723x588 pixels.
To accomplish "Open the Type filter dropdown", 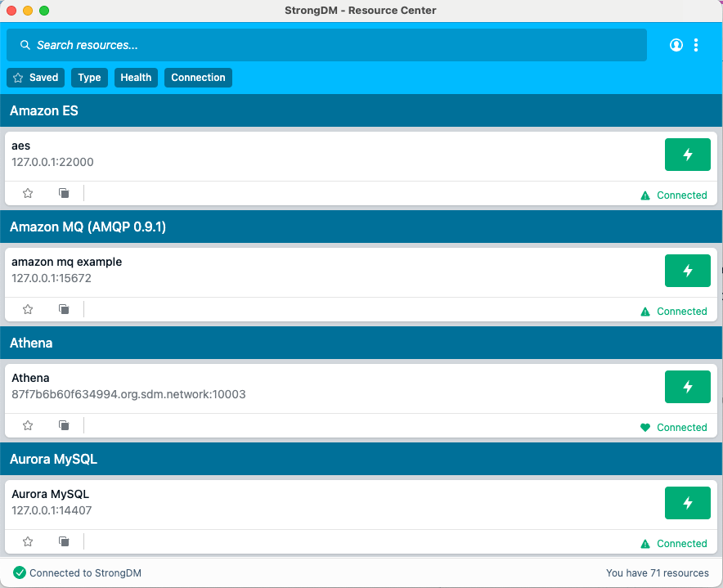I will [x=89, y=78].
